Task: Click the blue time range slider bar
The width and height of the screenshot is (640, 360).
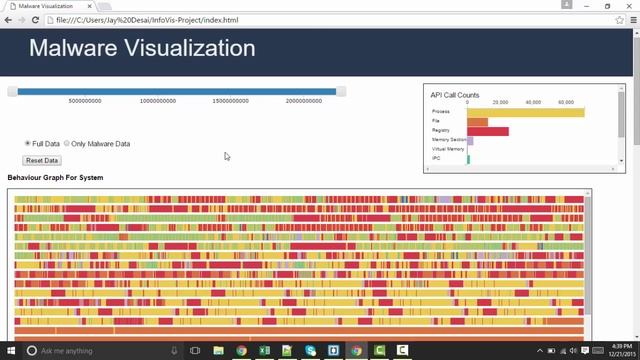Action: [x=177, y=91]
